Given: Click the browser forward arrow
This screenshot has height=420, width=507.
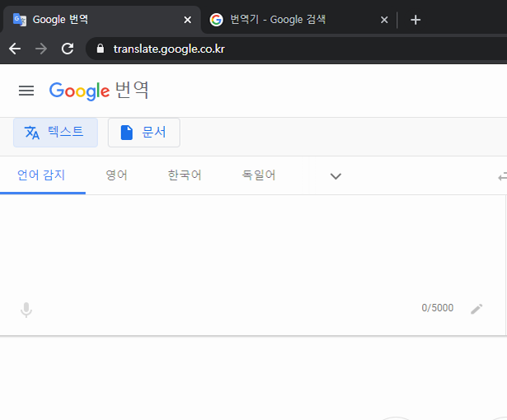Looking at the screenshot, I should pyautogui.click(x=41, y=49).
